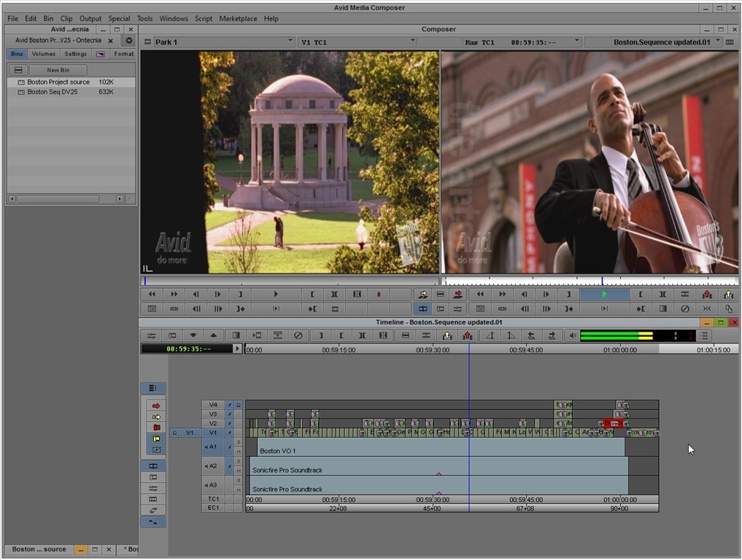Screen dimensions: 742x560
Task: Click the master timecode field 00:59:35 in timeline
Action: [x=188, y=349]
